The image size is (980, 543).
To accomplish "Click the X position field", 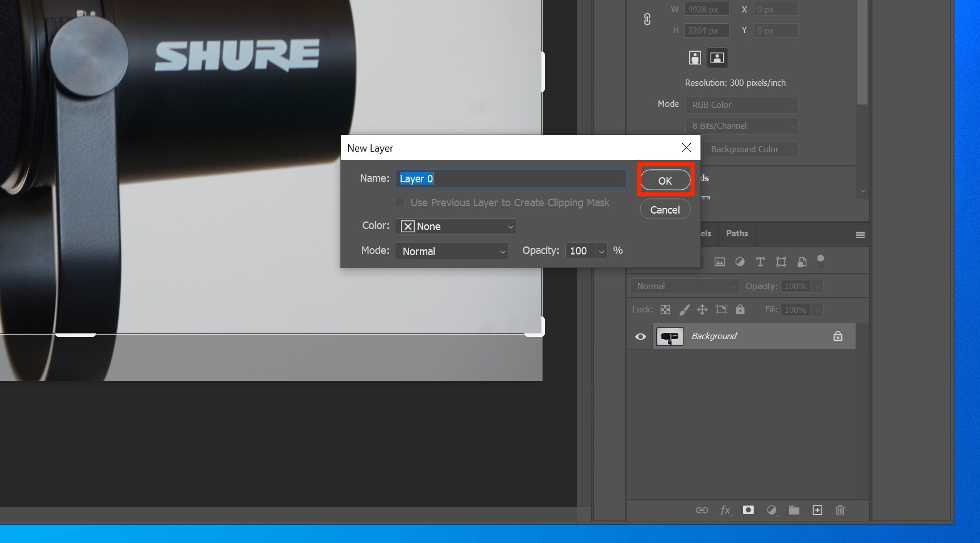I will tap(776, 10).
